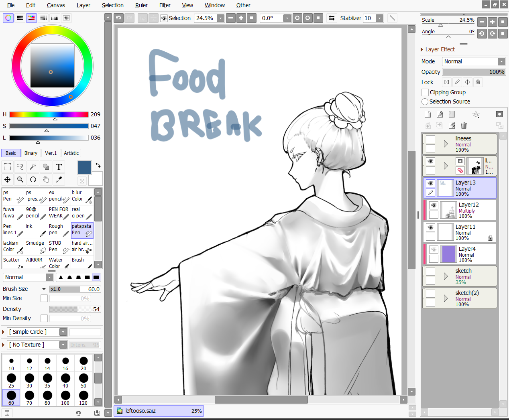Hide Layer12 with its eye icon
Image resolution: width=509 pixels, height=420 pixels.
pos(434,205)
